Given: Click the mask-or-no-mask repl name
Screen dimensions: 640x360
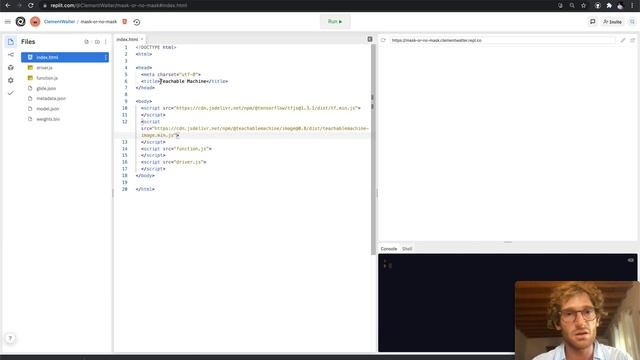Looking at the screenshot, I should coord(98,22).
